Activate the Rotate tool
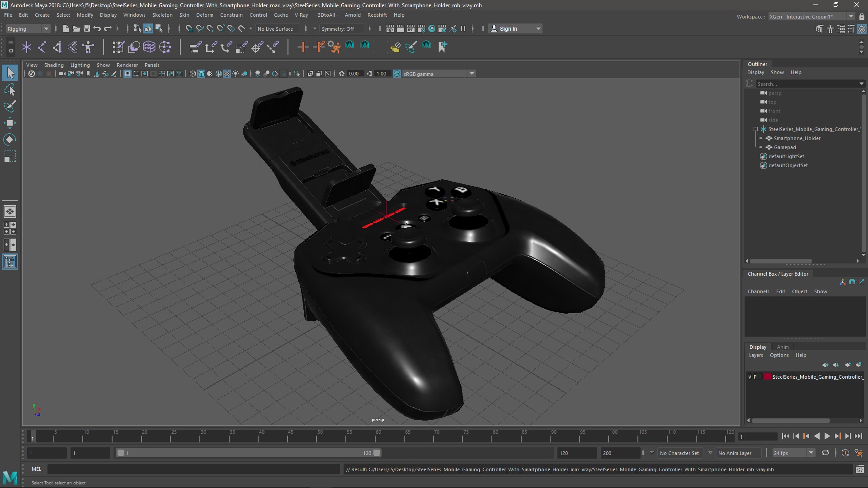This screenshot has width=868, height=488. [10, 140]
